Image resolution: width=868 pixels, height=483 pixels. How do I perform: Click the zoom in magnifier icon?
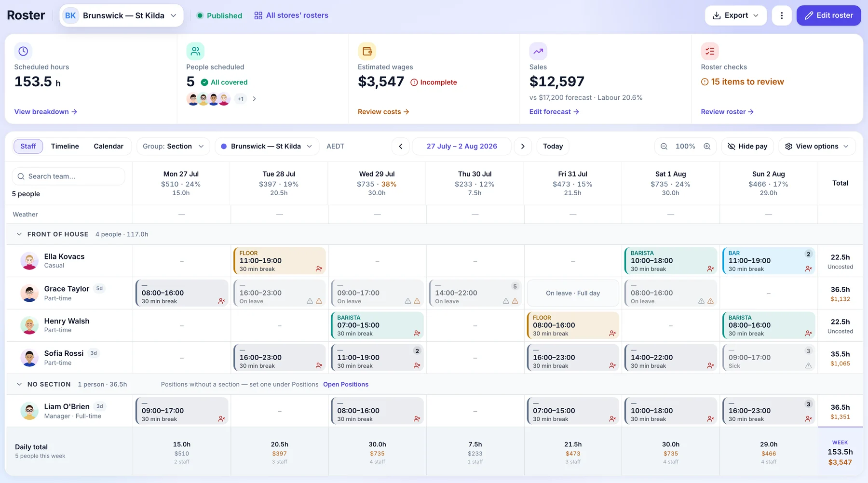click(707, 146)
